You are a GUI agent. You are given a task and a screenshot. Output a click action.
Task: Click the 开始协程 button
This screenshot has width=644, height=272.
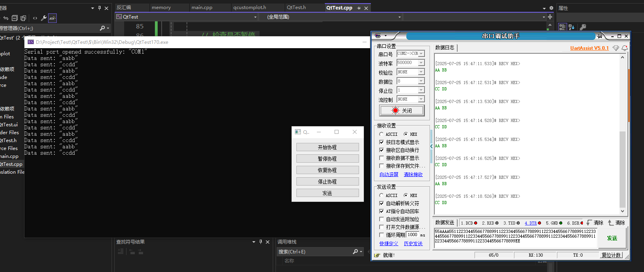click(x=328, y=147)
